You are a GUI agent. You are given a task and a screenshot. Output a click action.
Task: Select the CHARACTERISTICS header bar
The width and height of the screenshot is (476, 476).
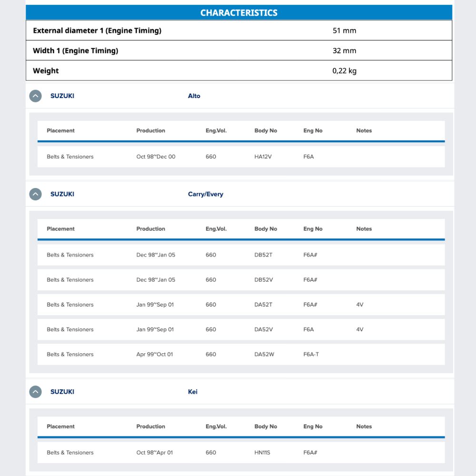[239, 12]
